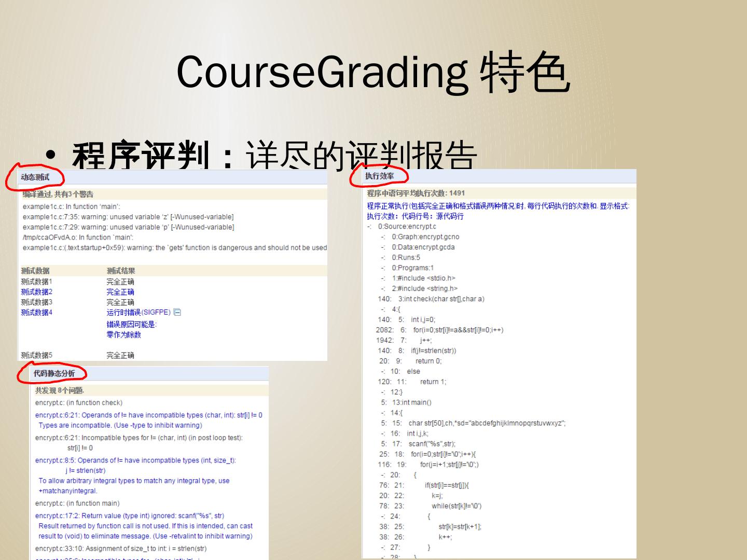This screenshot has height=560, width=747.
Task: Click the 执行次数：代码行号：源代码行 format line
Action: [x=416, y=216]
